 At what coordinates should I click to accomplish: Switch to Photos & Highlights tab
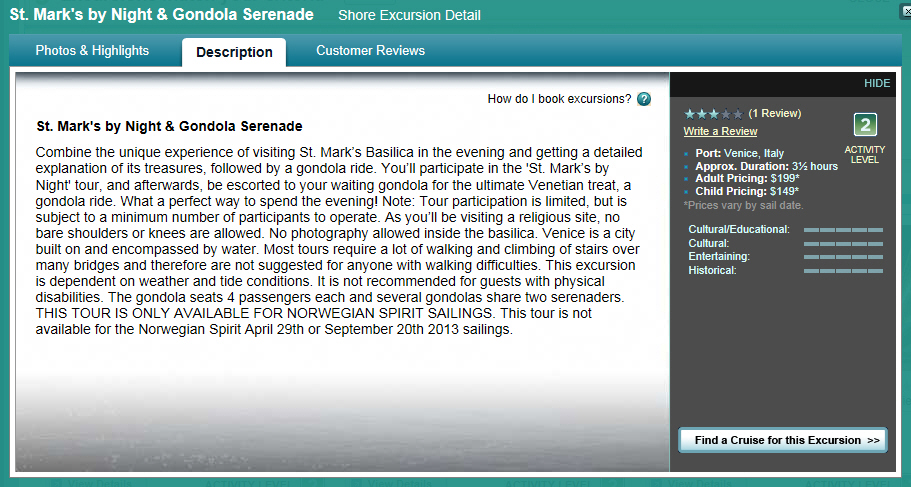pyautogui.click(x=92, y=51)
